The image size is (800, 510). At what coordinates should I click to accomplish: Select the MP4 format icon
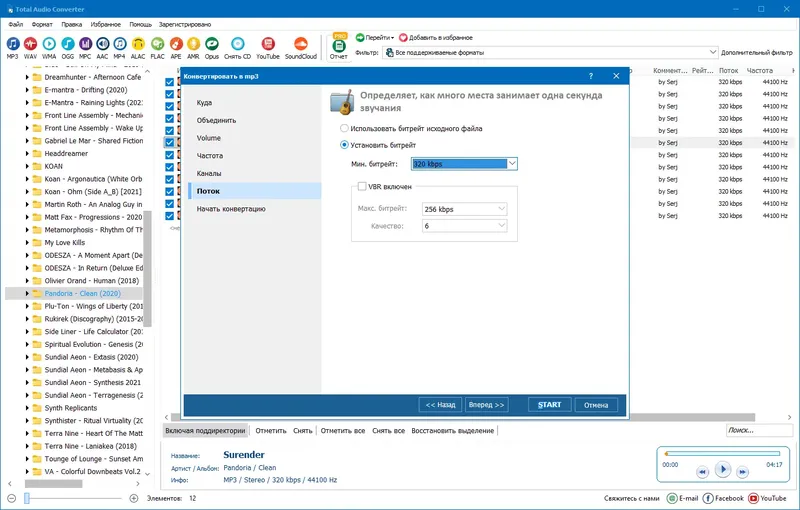[x=119, y=44]
